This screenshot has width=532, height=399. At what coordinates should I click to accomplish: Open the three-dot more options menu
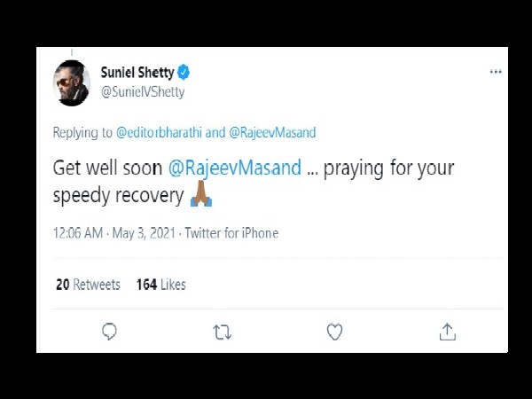click(496, 72)
